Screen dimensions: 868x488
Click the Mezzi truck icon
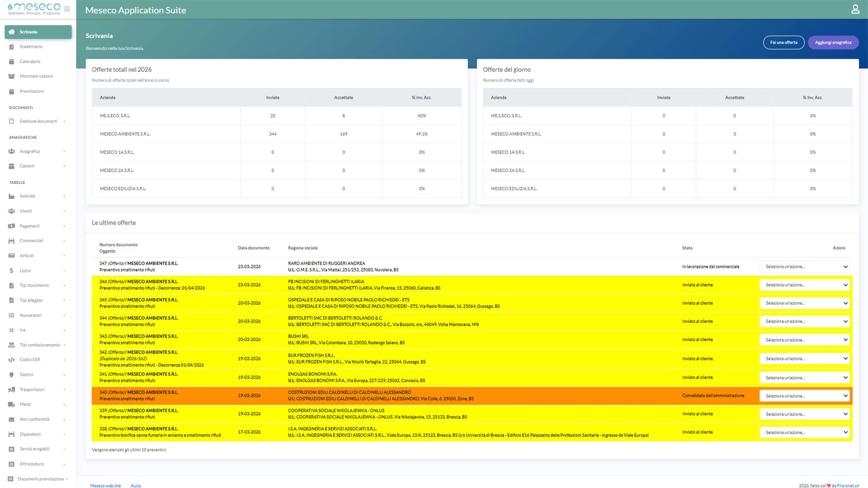click(12, 404)
